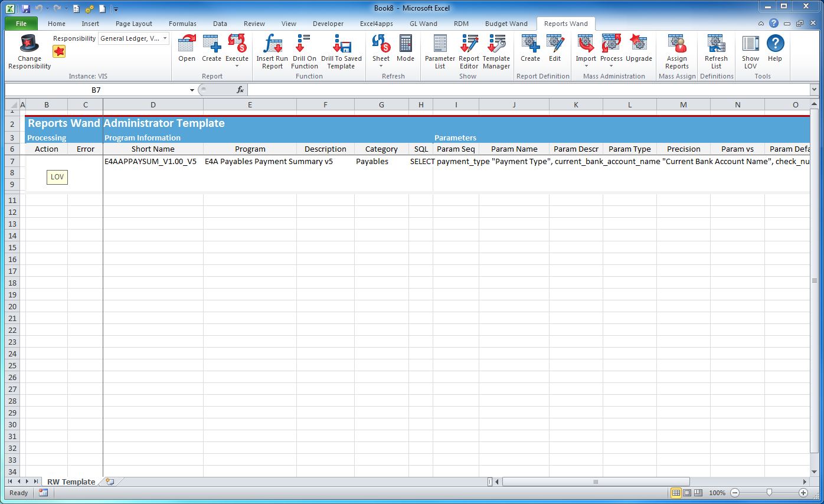This screenshot has height=504, width=824.
Task: Insert a new worksheet tab
Action: pyautogui.click(x=110, y=482)
